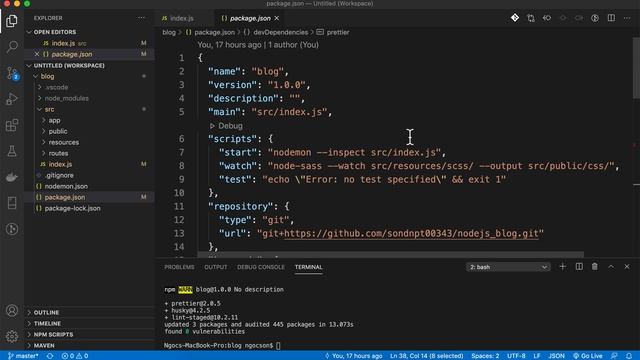Image resolution: width=640 pixels, height=360 pixels.
Task: Close the package.json editor tab
Action: pos(277,18)
